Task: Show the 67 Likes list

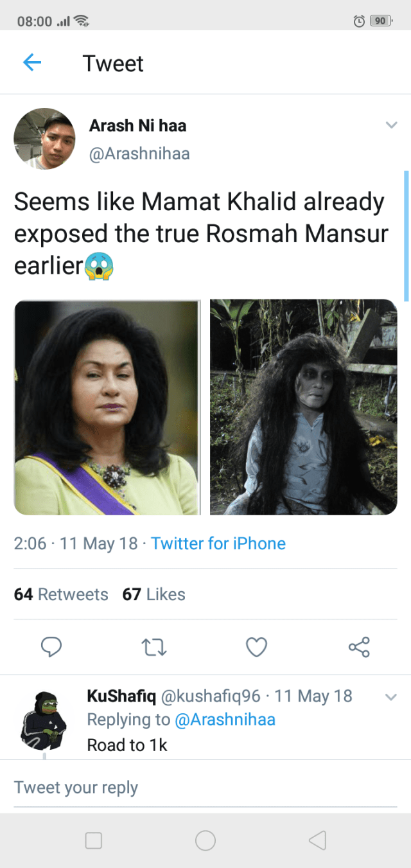Action: [154, 594]
